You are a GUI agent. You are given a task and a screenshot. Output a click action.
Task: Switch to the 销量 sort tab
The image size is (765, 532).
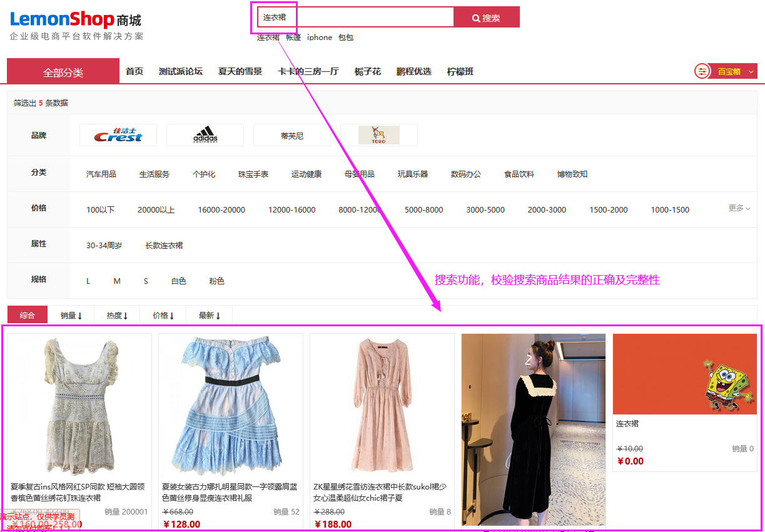click(70, 315)
